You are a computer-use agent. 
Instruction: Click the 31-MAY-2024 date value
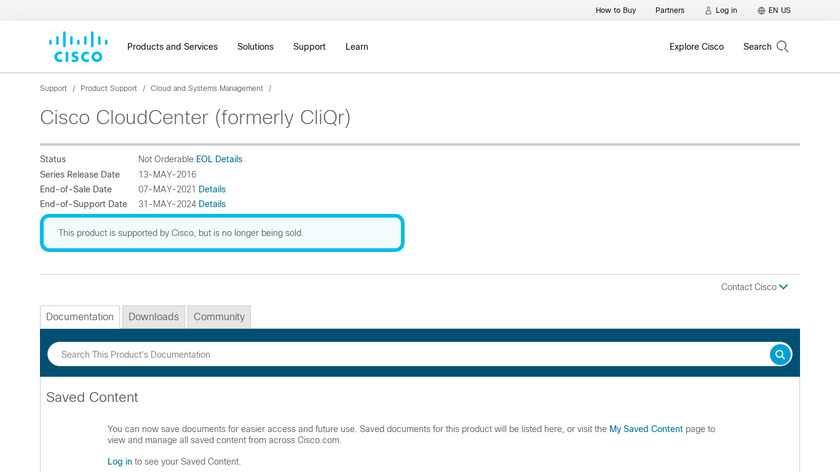point(167,204)
